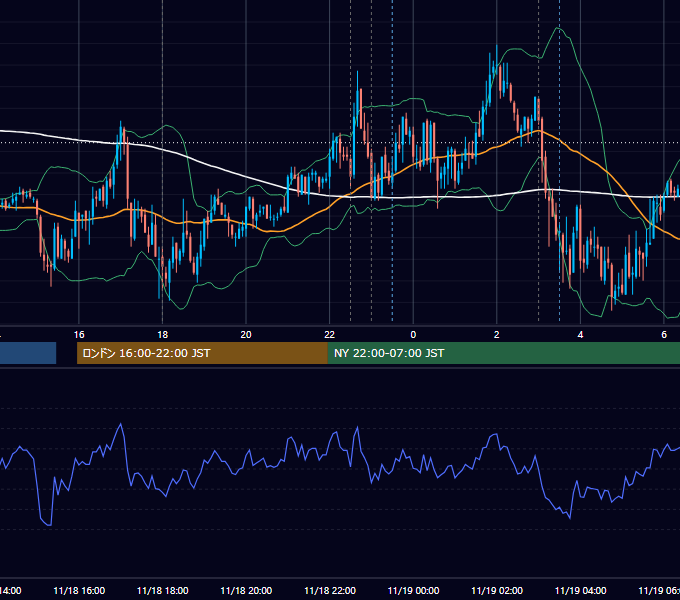Screen dimensions: 680x600
Task: Click the 4 hour label on chart axis
Action: coord(580,335)
